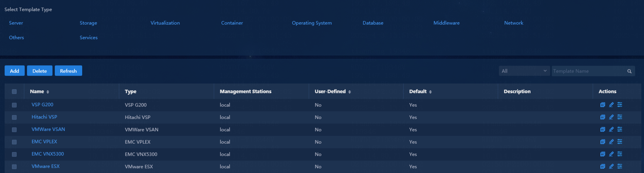Check the Hitachi VSP row checkbox
644x173 pixels.
click(14, 117)
